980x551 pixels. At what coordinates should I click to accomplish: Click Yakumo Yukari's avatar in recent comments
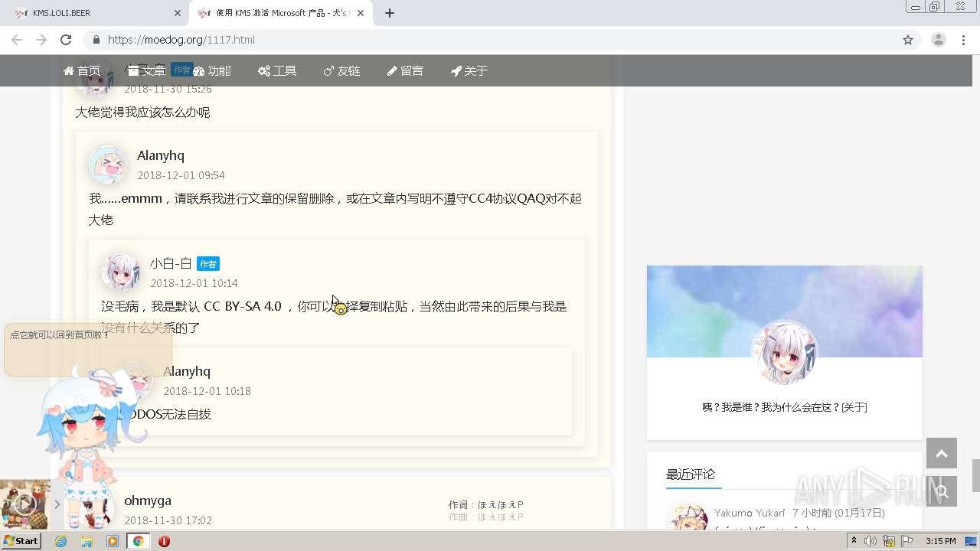point(688,517)
